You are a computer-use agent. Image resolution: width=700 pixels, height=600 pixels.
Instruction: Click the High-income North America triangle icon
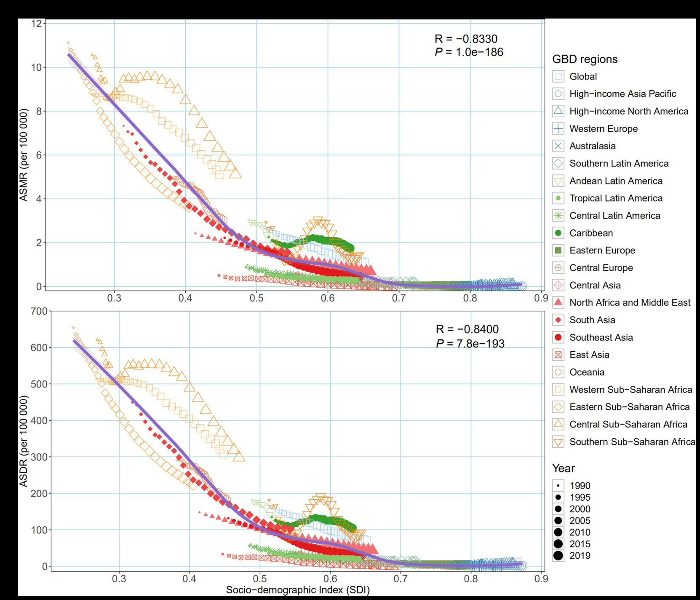[558, 111]
